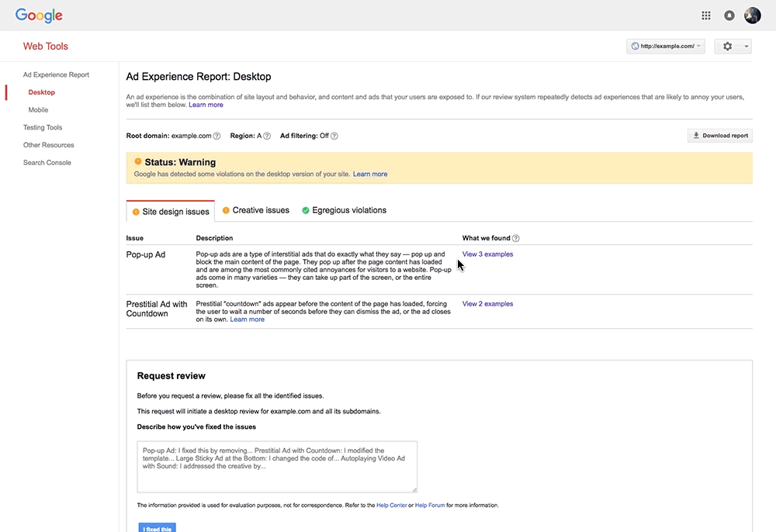776x532 pixels.
Task: Select the Site design issues tab
Action: [x=171, y=211]
